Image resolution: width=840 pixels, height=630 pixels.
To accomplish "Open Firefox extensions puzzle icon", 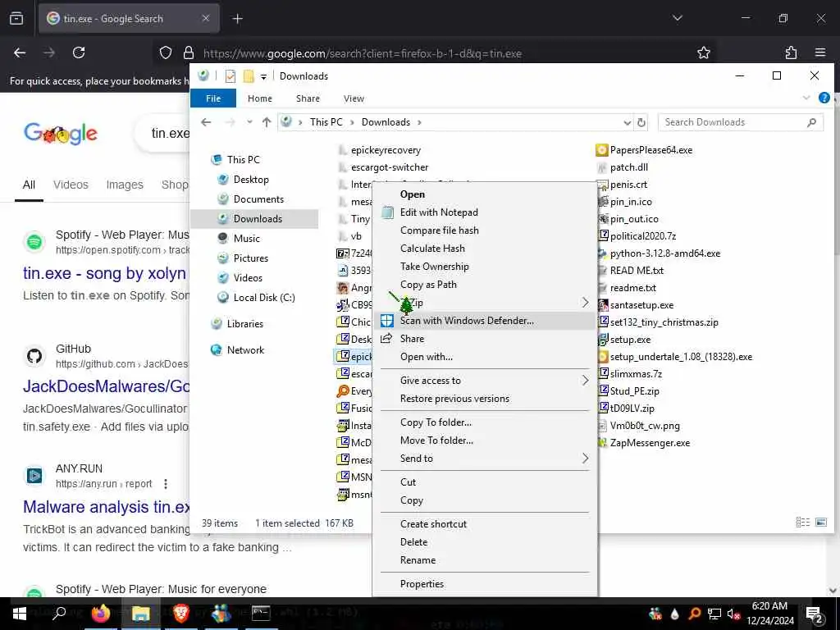I will [791, 52].
